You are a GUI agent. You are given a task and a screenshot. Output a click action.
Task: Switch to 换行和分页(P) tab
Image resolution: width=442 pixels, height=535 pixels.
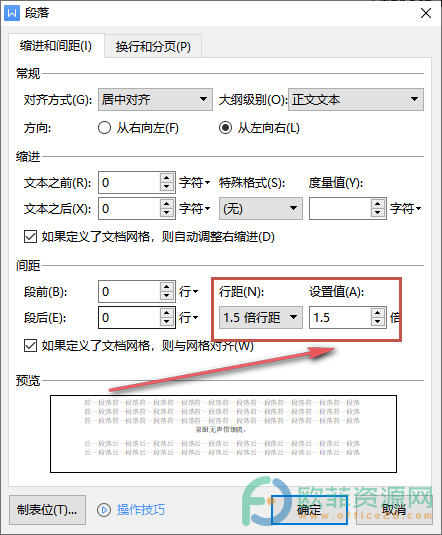pyautogui.click(x=153, y=46)
